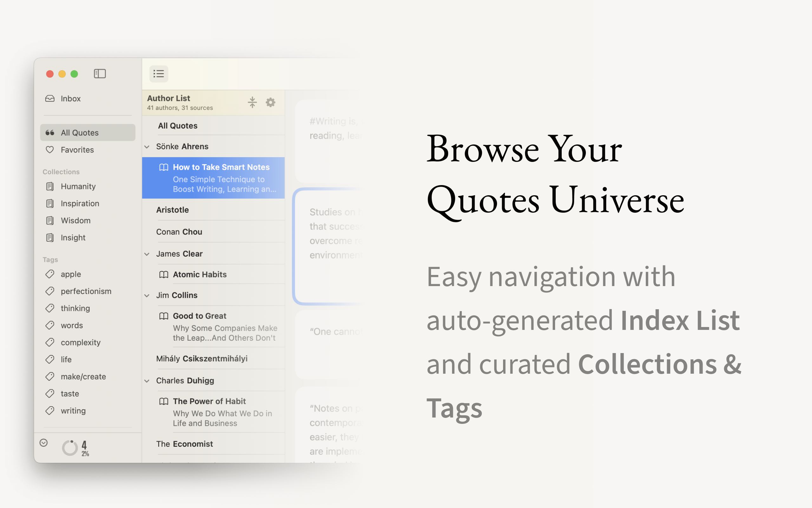The image size is (812, 508).
Task: Click the Author List header title
Action: (x=168, y=98)
